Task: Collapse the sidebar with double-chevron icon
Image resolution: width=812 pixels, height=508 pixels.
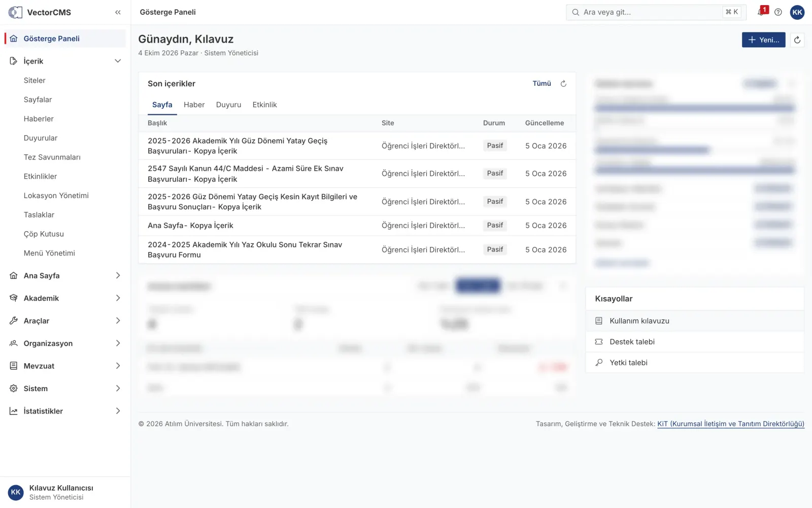Action: (118, 12)
